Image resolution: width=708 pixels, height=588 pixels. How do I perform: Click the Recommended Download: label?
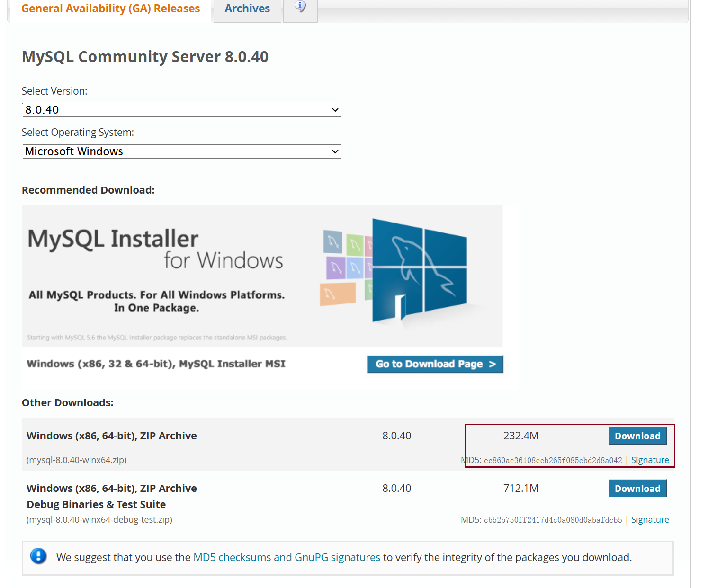(88, 190)
